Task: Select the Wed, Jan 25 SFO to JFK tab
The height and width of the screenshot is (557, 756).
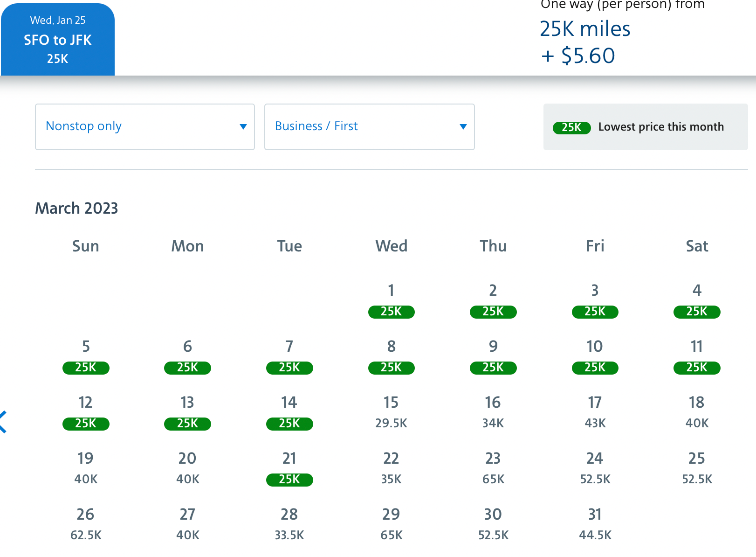Action: coord(58,40)
